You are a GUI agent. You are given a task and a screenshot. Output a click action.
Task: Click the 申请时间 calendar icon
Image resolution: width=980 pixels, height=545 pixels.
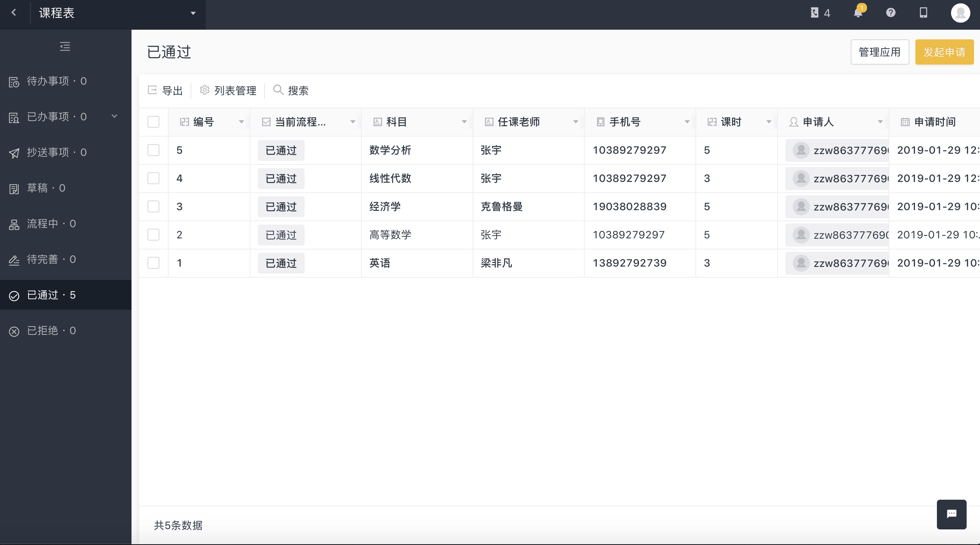pyautogui.click(x=905, y=122)
